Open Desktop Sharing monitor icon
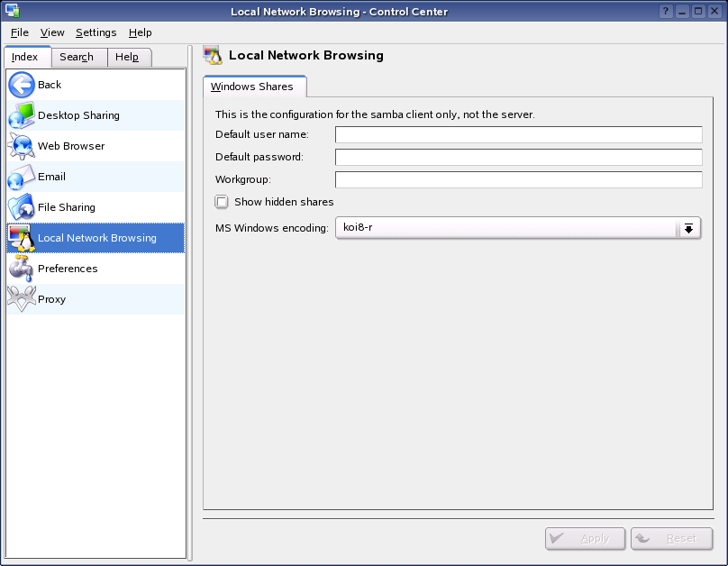The image size is (728, 566). coord(22,115)
